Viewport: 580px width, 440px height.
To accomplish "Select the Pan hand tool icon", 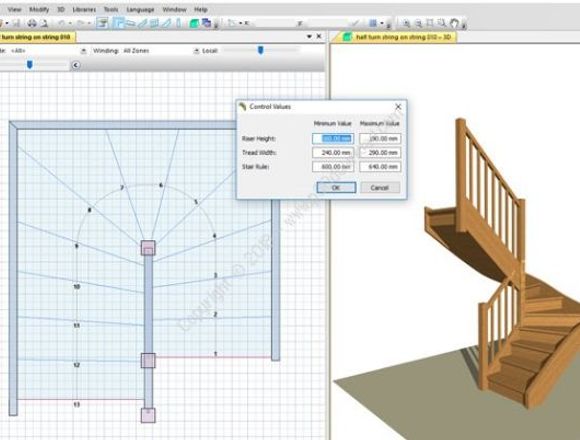I will [454, 23].
